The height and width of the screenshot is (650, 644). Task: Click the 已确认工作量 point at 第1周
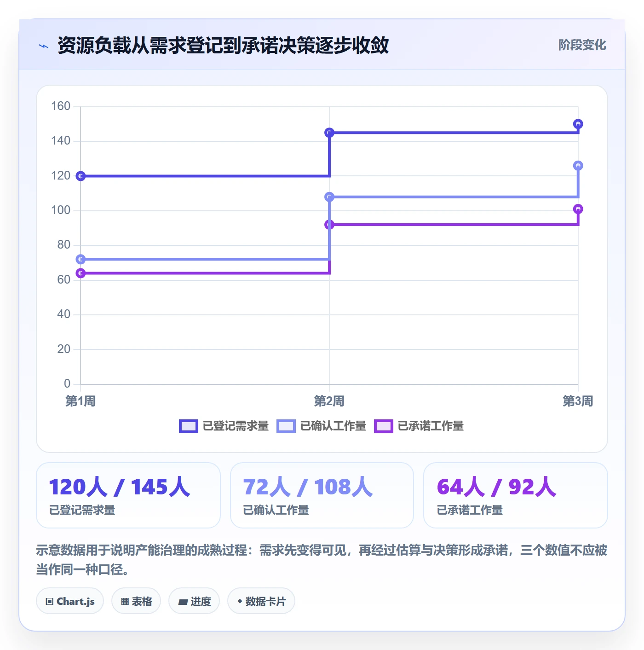(x=80, y=259)
